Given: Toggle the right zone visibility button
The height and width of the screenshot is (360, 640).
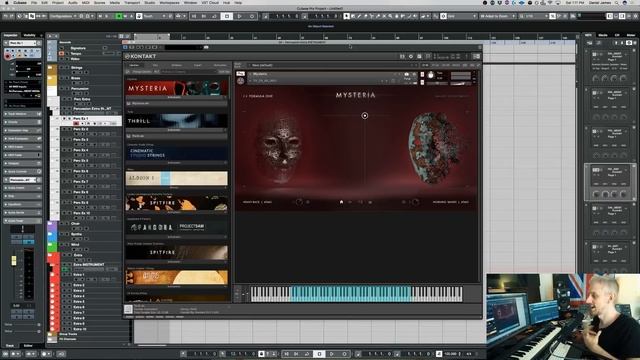Looking at the screenshot, I should click(x=622, y=16).
